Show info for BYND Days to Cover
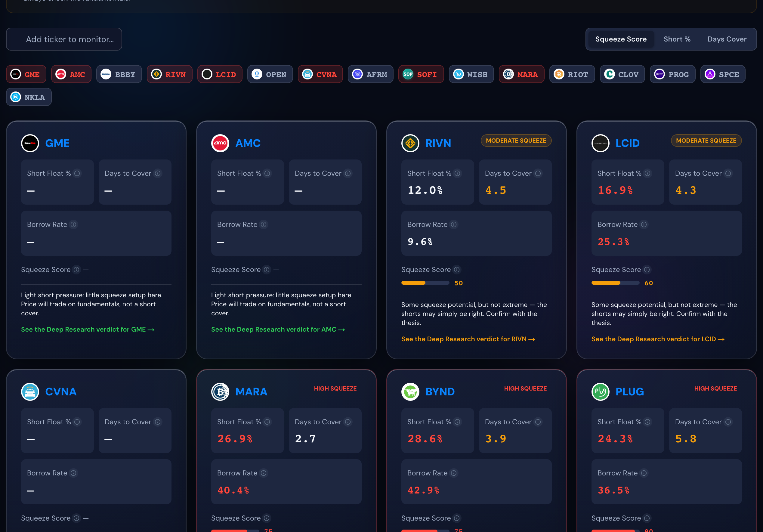This screenshot has height=532, width=763. 538,422
